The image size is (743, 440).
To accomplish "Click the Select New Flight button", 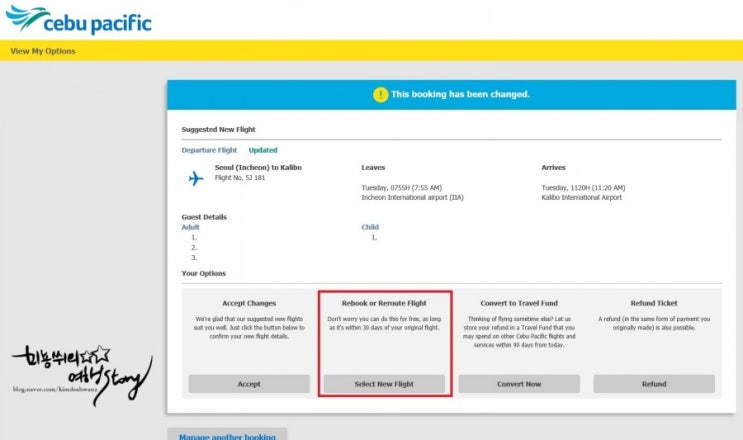I will pos(384,384).
